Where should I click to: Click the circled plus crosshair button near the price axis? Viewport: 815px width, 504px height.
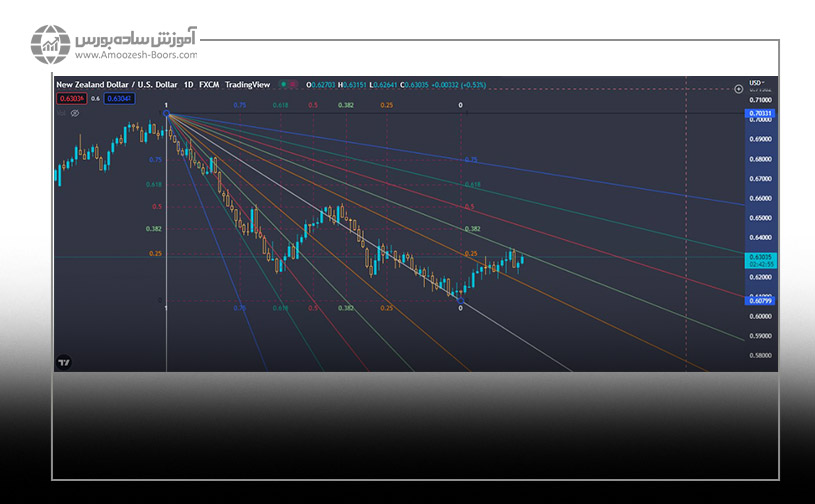[x=738, y=89]
